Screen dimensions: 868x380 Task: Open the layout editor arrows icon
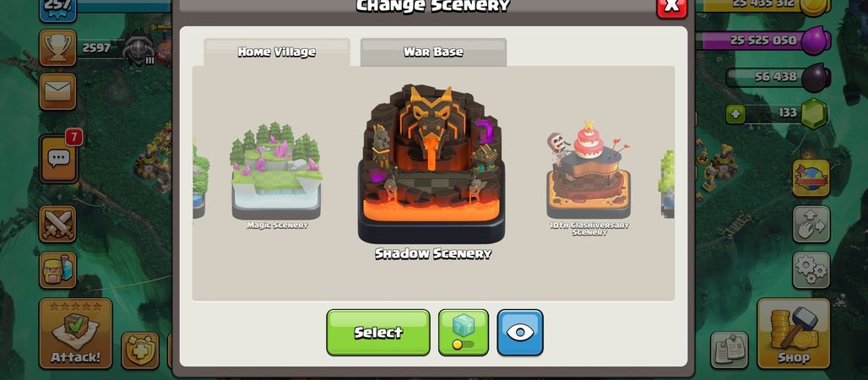click(x=811, y=225)
